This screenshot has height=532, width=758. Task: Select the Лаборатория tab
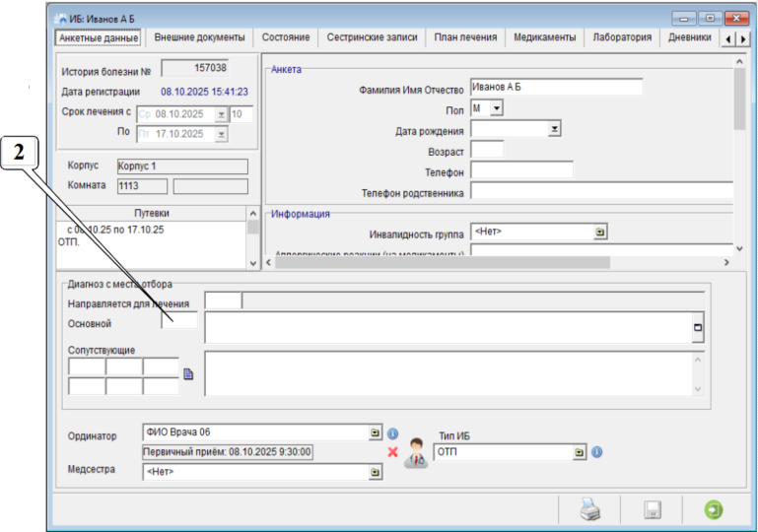[621, 37]
